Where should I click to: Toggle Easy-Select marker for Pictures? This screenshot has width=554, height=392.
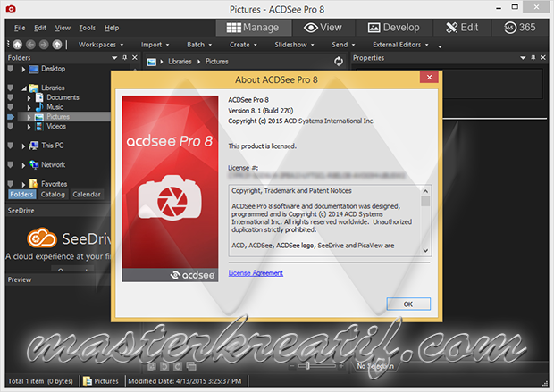click(11, 117)
